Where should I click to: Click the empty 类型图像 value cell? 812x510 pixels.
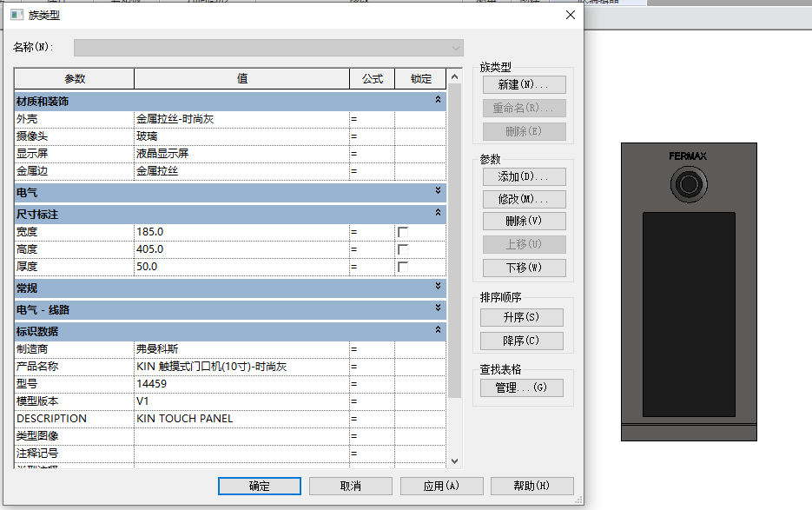pyautogui.click(x=241, y=436)
